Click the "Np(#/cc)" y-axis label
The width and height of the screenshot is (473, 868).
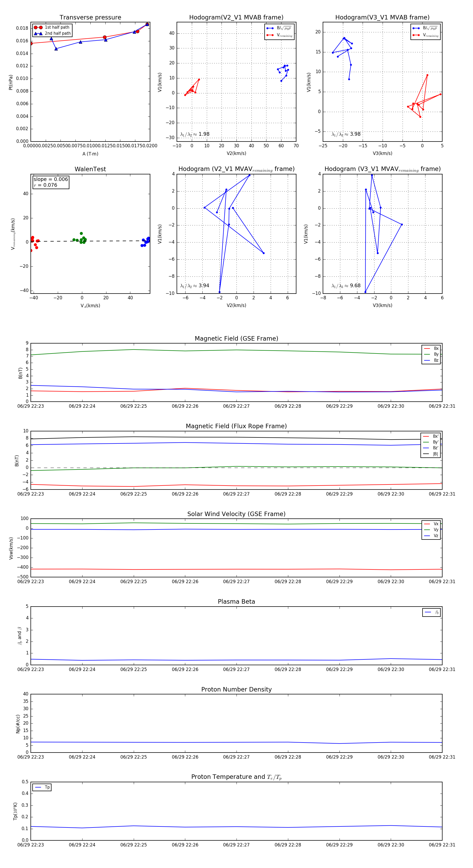pos(18,723)
